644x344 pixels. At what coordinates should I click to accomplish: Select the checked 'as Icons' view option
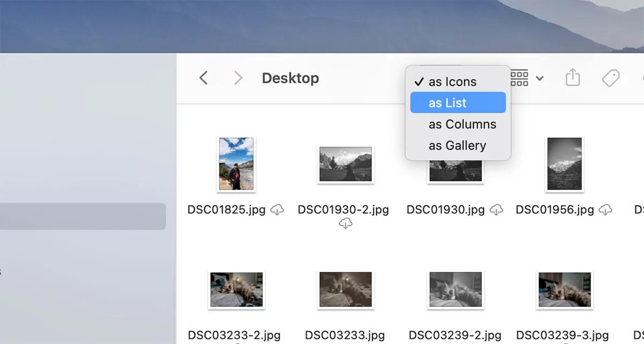coord(452,82)
